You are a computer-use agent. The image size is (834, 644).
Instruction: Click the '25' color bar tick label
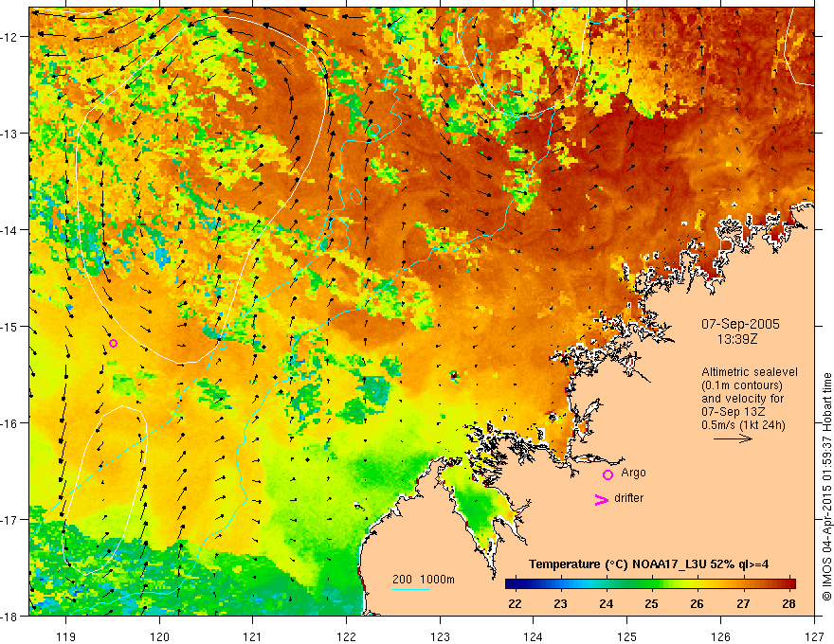pyautogui.click(x=652, y=603)
